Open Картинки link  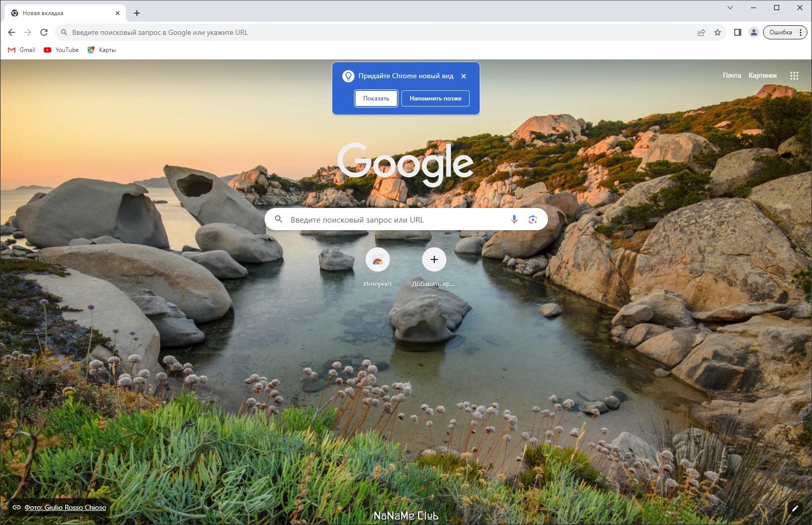[763, 75]
